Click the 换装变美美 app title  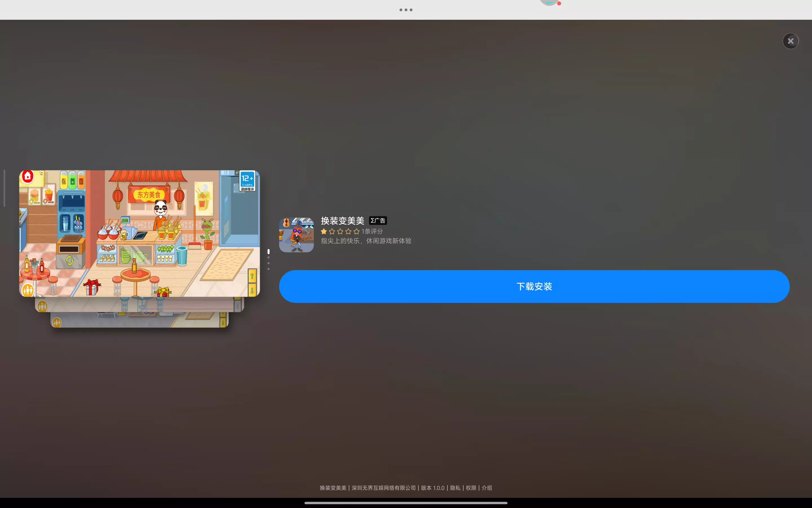(342, 221)
